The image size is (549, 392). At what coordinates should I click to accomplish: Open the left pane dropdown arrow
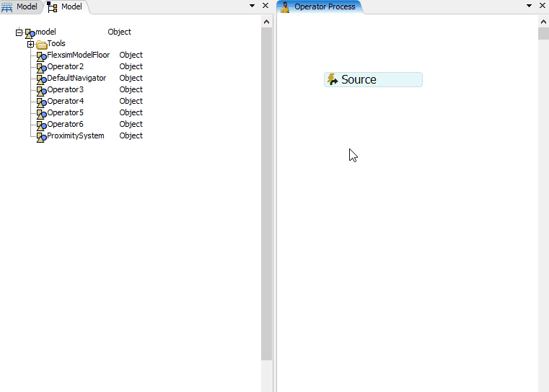click(252, 6)
